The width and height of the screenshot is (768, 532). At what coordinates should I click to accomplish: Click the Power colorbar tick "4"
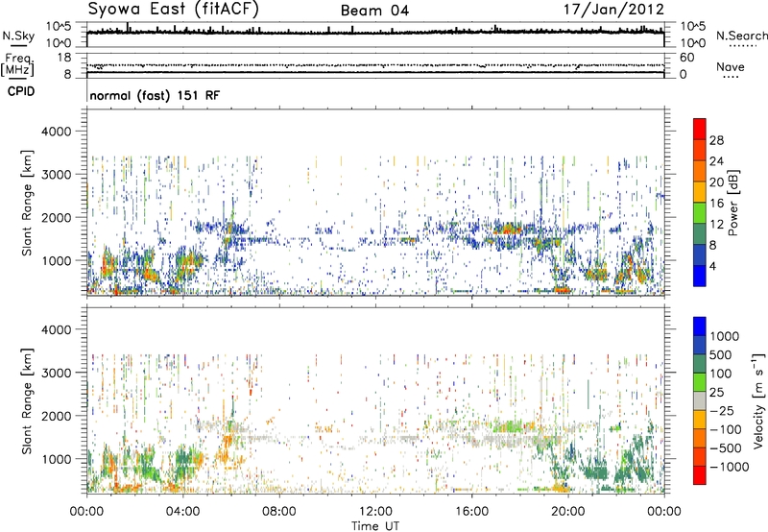coord(713,266)
